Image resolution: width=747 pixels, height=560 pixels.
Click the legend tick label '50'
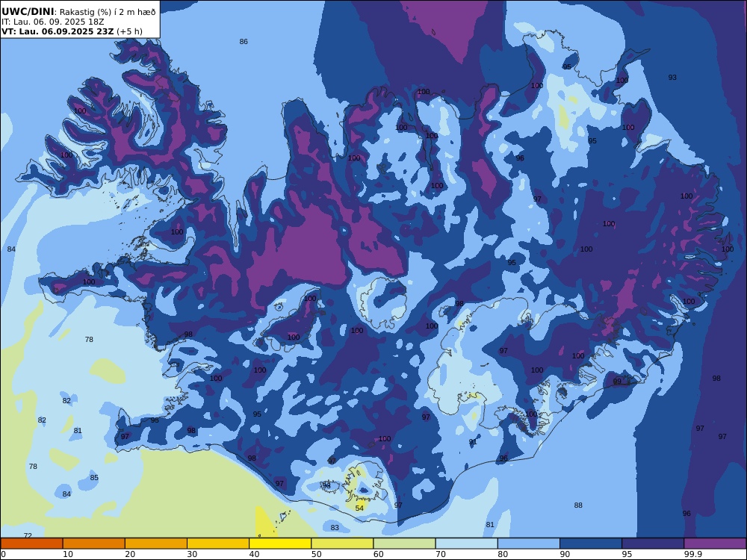[x=316, y=554]
